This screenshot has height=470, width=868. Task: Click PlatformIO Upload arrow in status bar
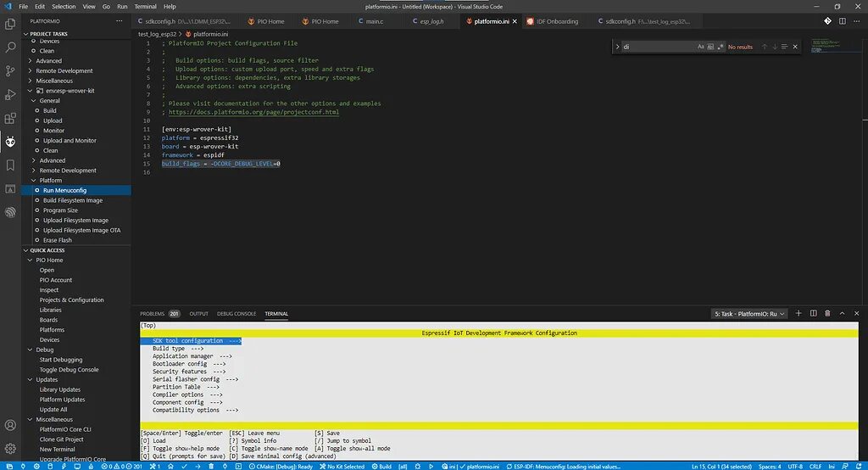[x=198, y=466]
